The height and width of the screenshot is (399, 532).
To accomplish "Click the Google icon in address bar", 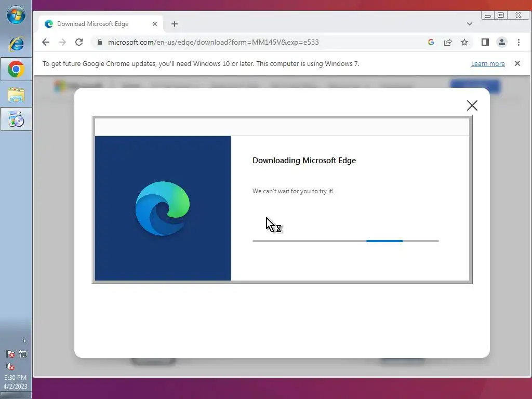I will pos(431,42).
